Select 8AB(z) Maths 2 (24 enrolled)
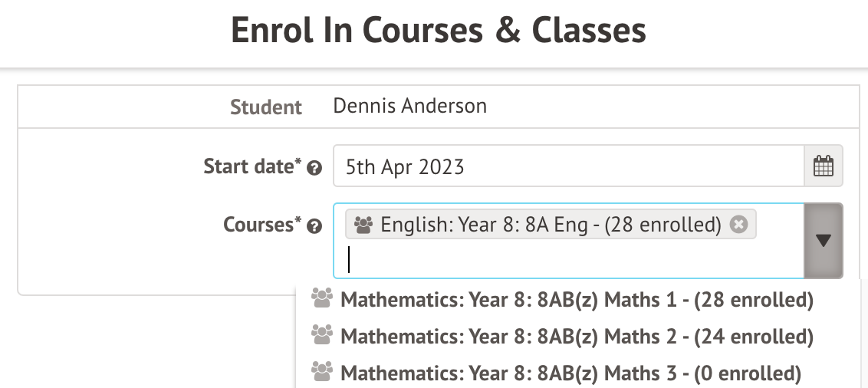 pyautogui.click(x=576, y=337)
